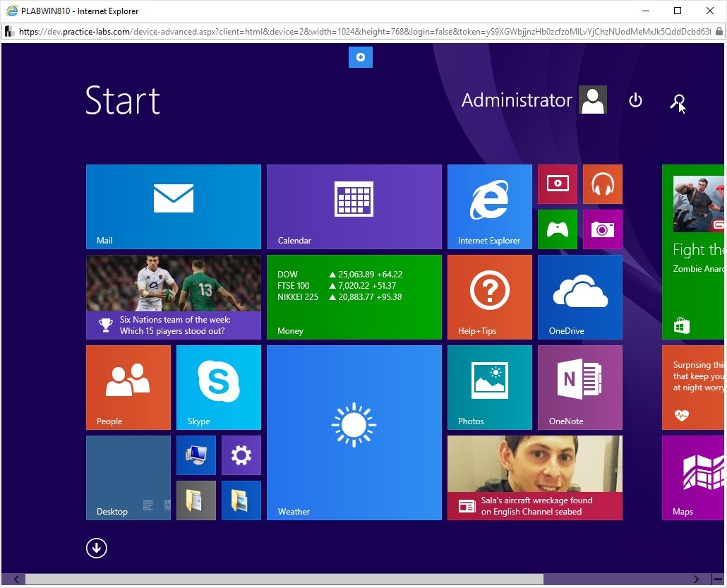Open the Sala's aircraft wreckage news tile
Image resolution: width=727 pixels, height=588 pixels.
tap(535, 478)
